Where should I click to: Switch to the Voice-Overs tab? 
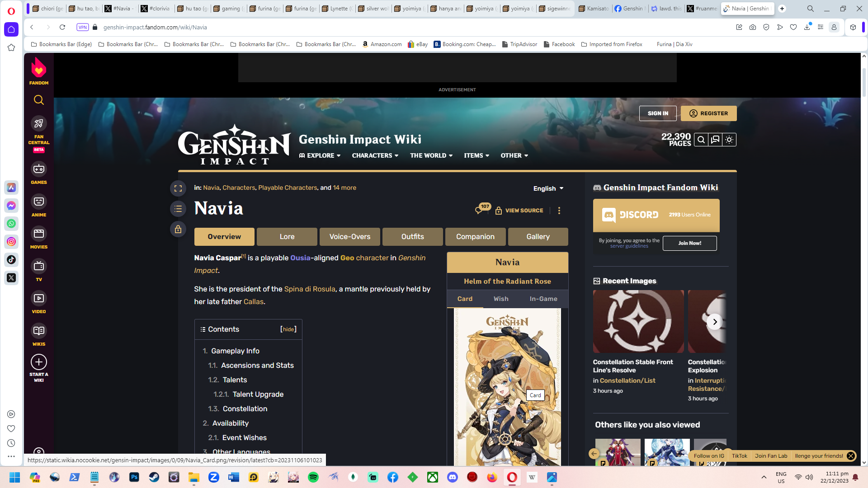(x=350, y=237)
